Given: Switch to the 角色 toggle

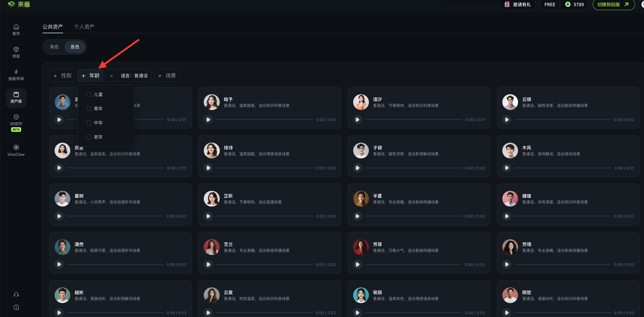Looking at the screenshot, I should pos(54,47).
